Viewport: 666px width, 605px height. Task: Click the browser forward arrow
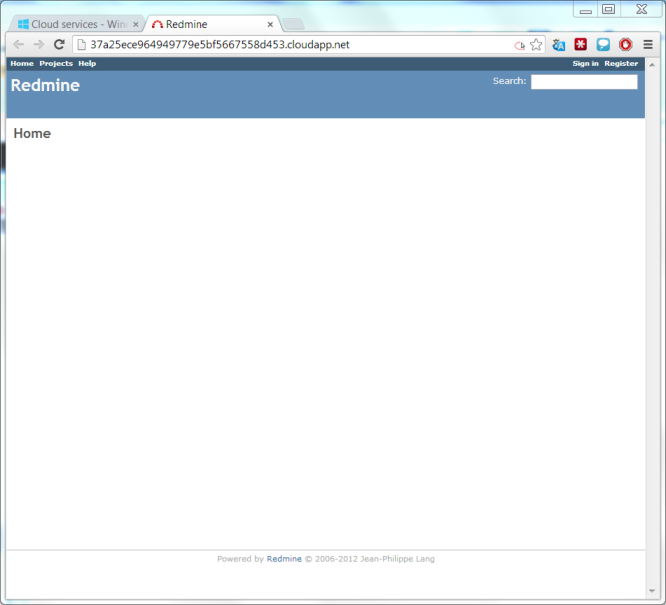(39, 45)
